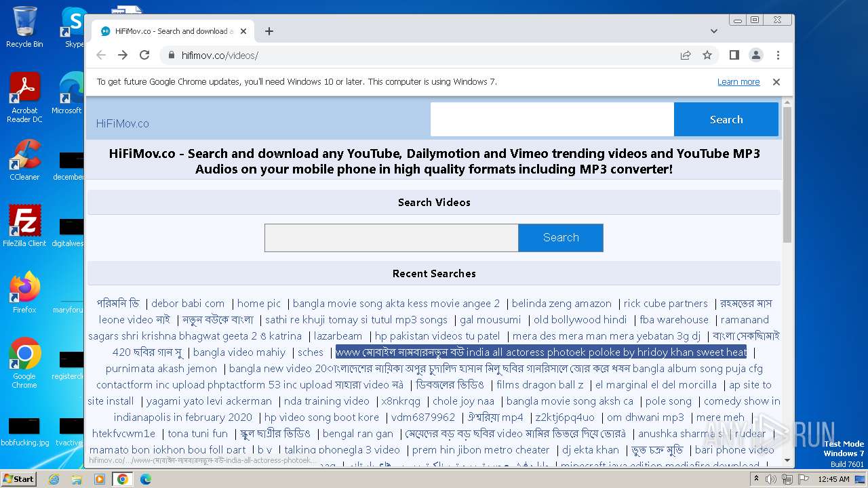868x488 pixels.
Task: Open Internet Explorer in taskbar
Action: (54, 479)
